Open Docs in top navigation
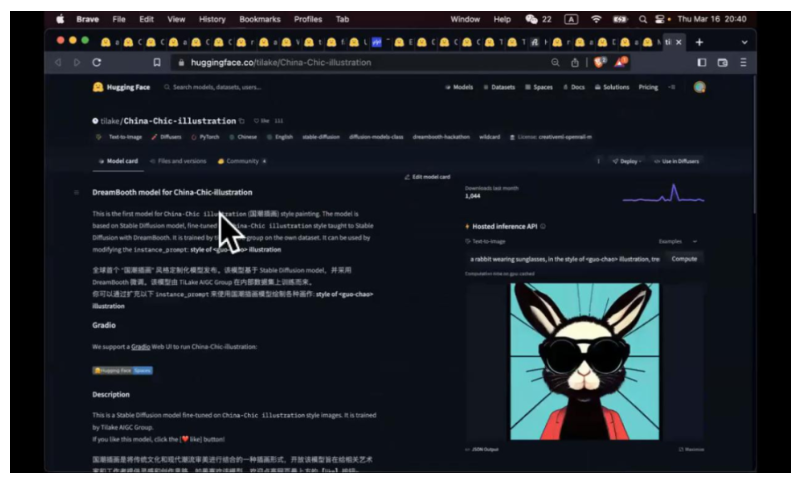This screenshot has width=799, height=478. coord(574,87)
